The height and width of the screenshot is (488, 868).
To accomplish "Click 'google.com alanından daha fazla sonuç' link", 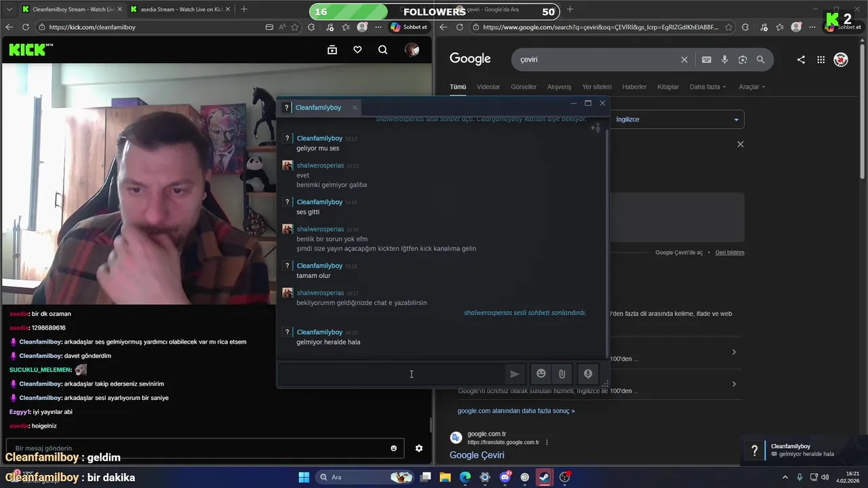I will point(516,411).
